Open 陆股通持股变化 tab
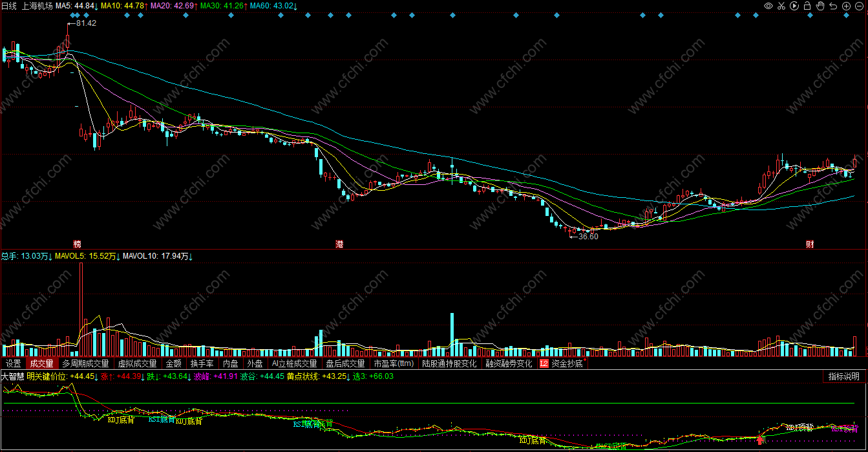868x452 pixels. (x=449, y=363)
